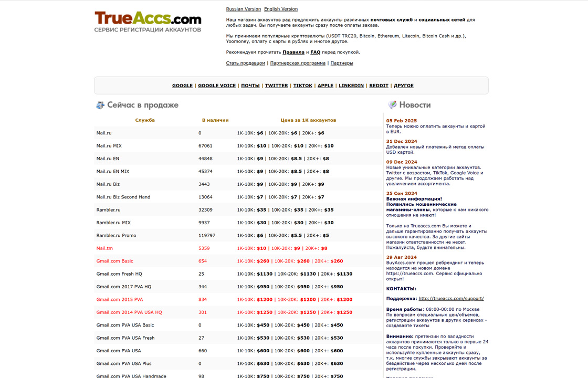Open Партнерская программа link
This screenshot has width=588, height=378.
coord(298,63)
